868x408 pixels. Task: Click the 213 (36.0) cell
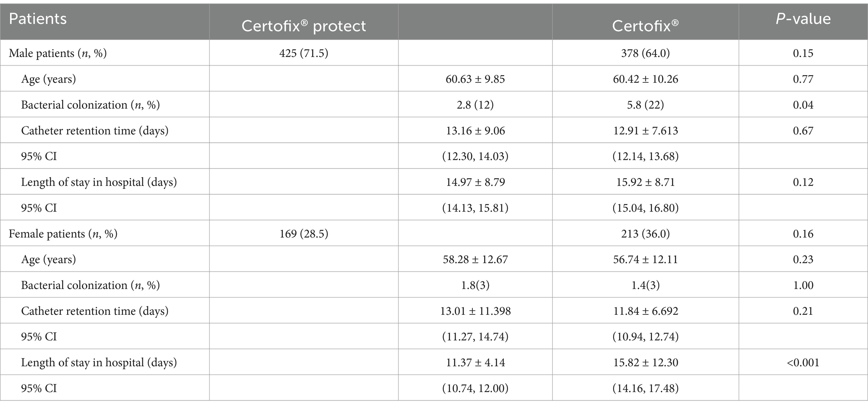(x=645, y=233)
